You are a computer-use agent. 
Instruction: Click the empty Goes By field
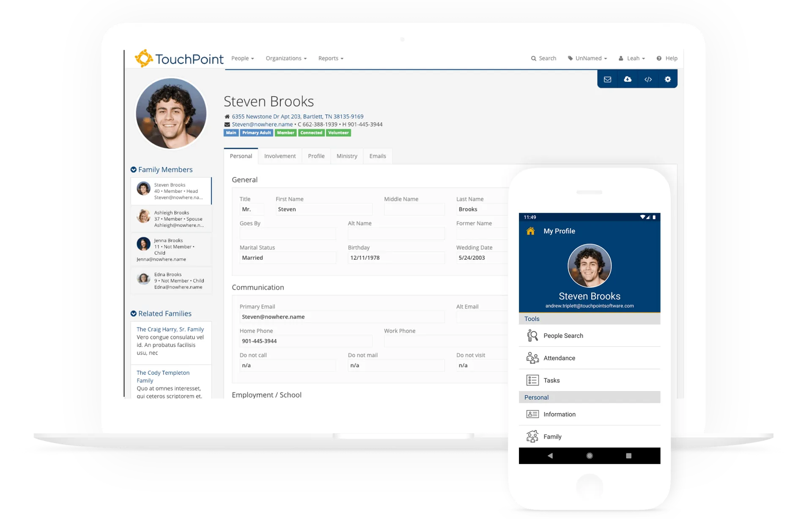point(288,234)
